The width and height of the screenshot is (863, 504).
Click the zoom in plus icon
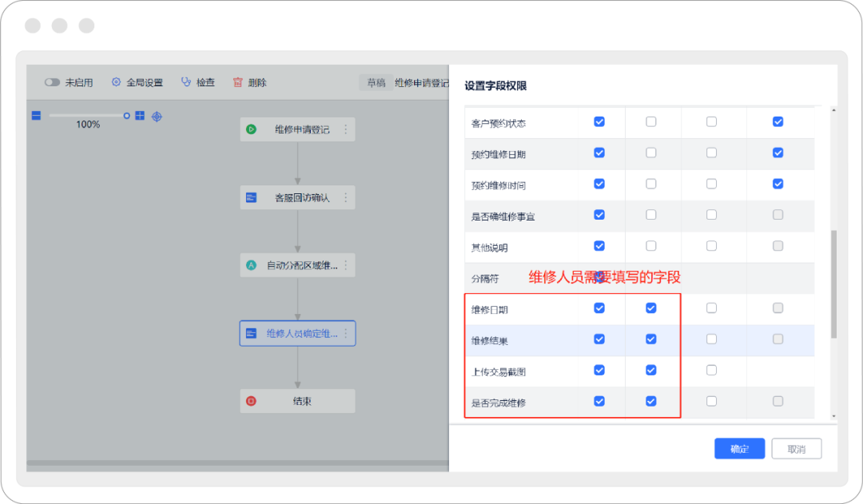(x=140, y=116)
